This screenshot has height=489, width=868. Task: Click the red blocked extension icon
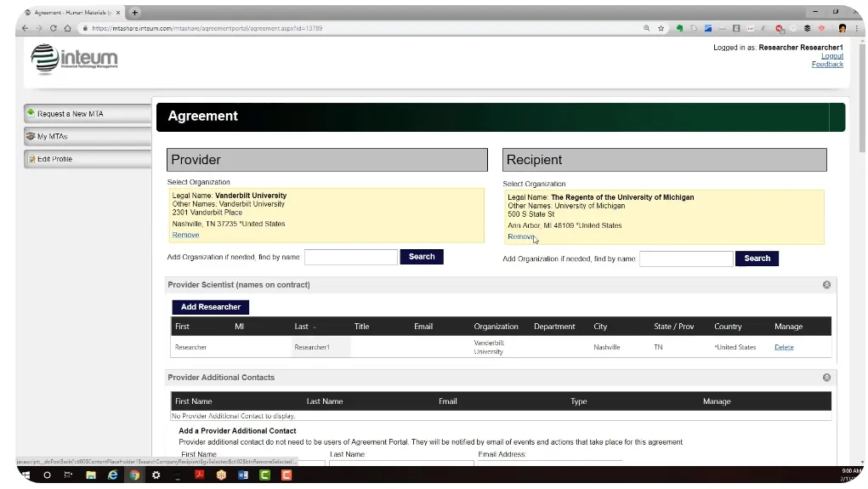780,28
